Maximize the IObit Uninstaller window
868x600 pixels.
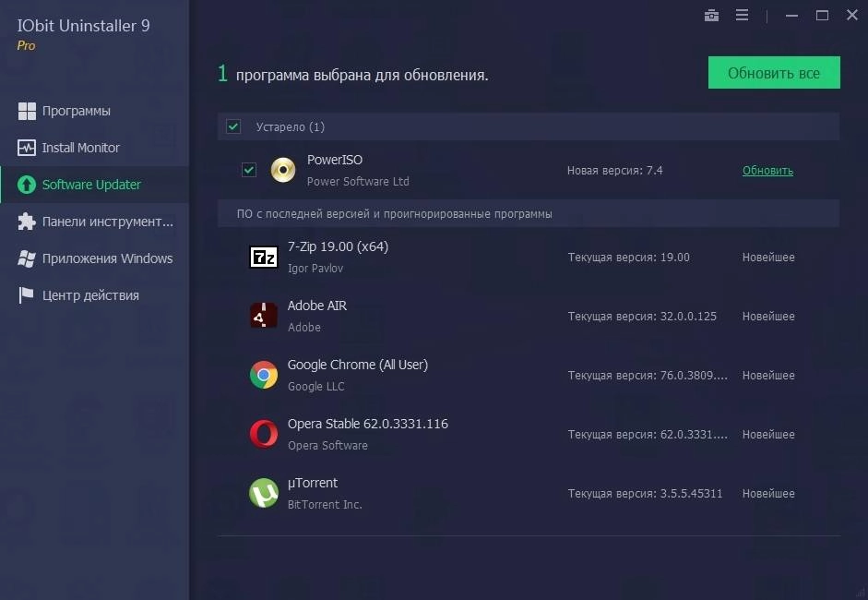pos(822,16)
